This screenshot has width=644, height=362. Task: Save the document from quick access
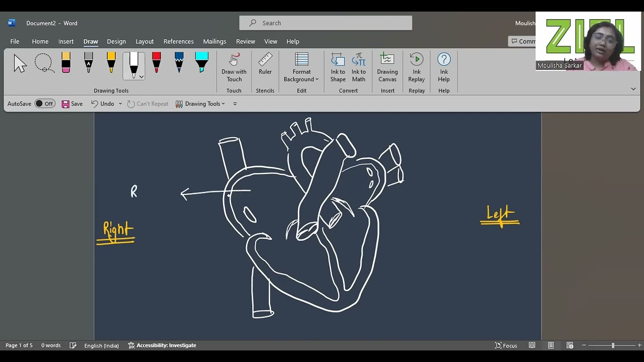[x=72, y=104]
